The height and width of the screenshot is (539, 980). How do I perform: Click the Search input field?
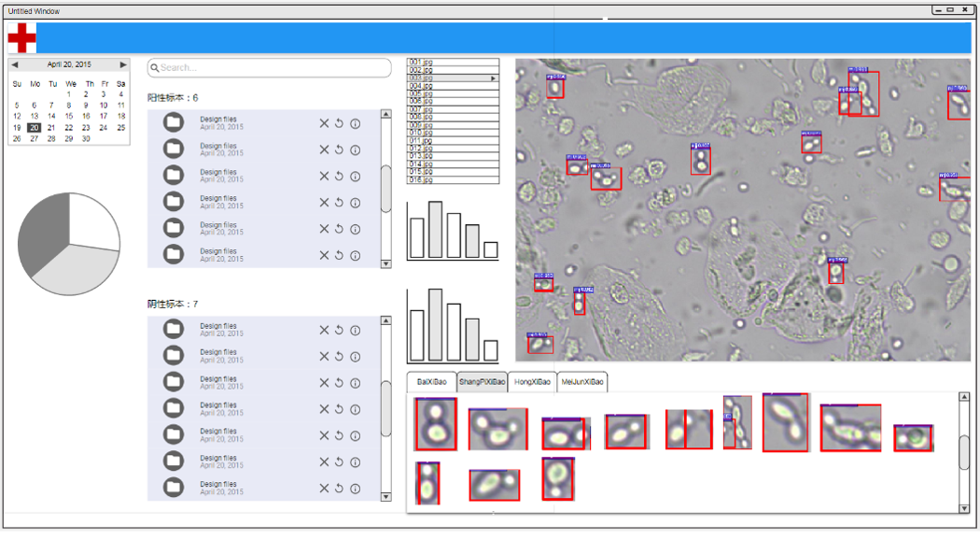pos(269,68)
